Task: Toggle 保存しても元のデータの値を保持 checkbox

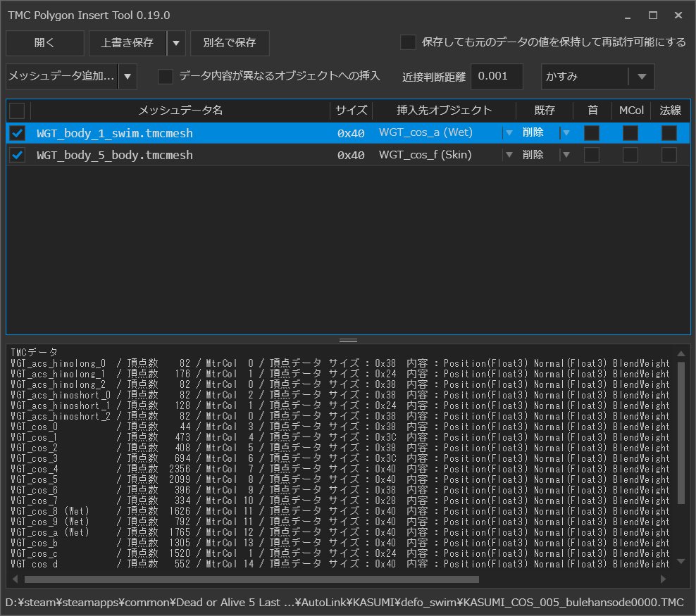Action: 408,42
